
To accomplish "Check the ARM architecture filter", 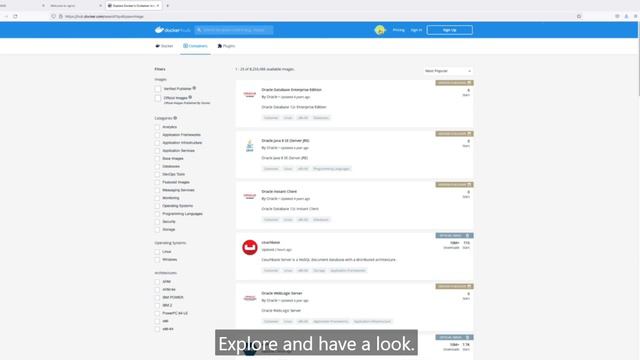I will [x=158, y=282].
